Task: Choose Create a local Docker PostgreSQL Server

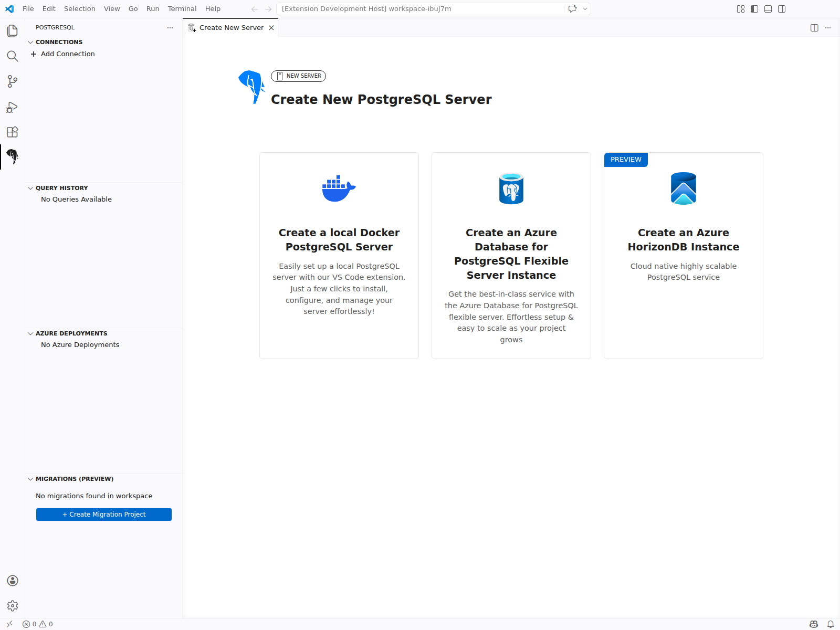Action: (x=339, y=256)
